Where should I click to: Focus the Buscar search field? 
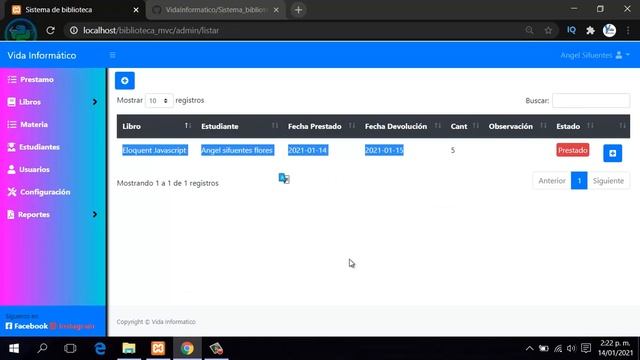[x=591, y=100]
